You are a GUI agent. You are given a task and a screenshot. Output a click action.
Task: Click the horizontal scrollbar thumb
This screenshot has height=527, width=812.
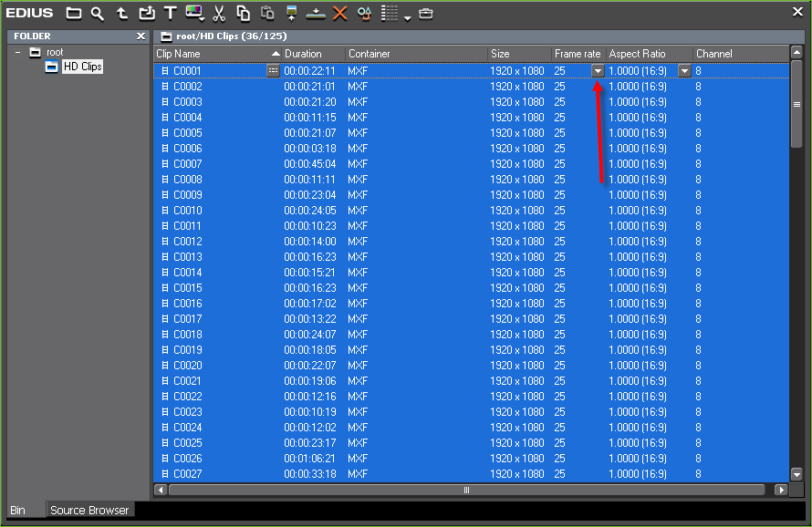[x=466, y=490]
